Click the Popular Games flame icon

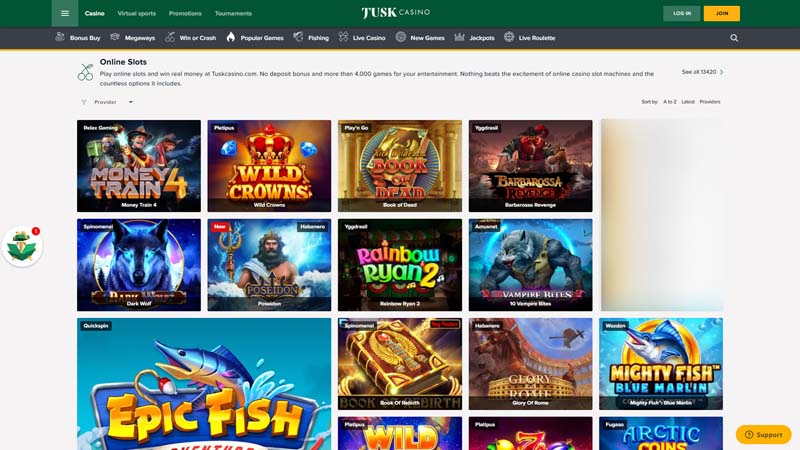click(x=231, y=37)
